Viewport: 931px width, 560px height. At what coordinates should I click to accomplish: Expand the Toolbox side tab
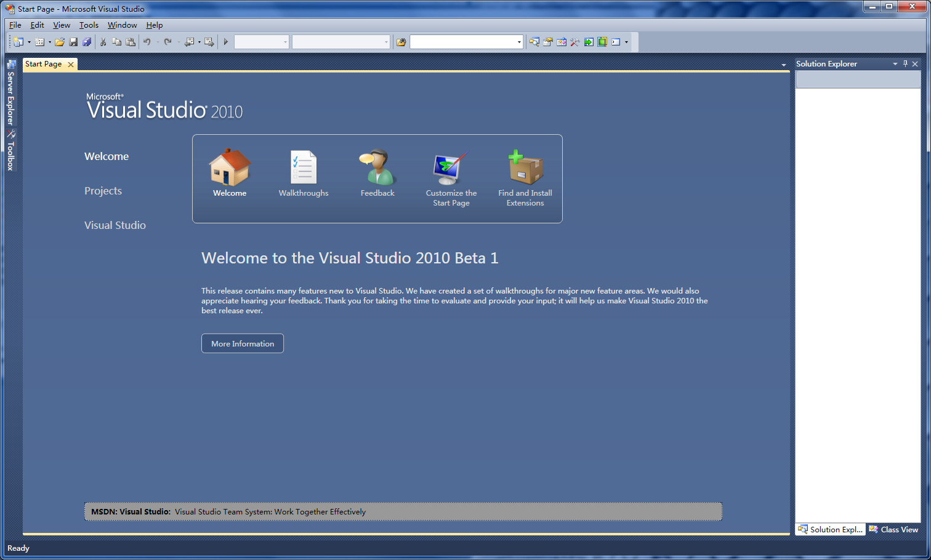click(x=10, y=150)
